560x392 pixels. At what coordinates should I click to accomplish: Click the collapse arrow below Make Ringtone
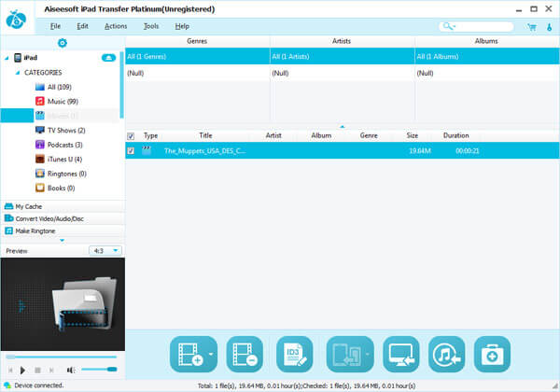[x=63, y=240]
